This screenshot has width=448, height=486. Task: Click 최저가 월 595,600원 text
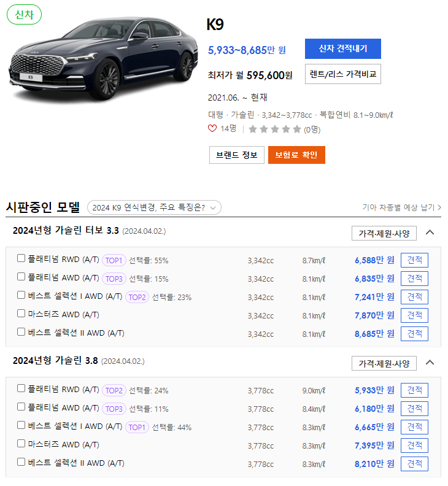(x=250, y=75)
